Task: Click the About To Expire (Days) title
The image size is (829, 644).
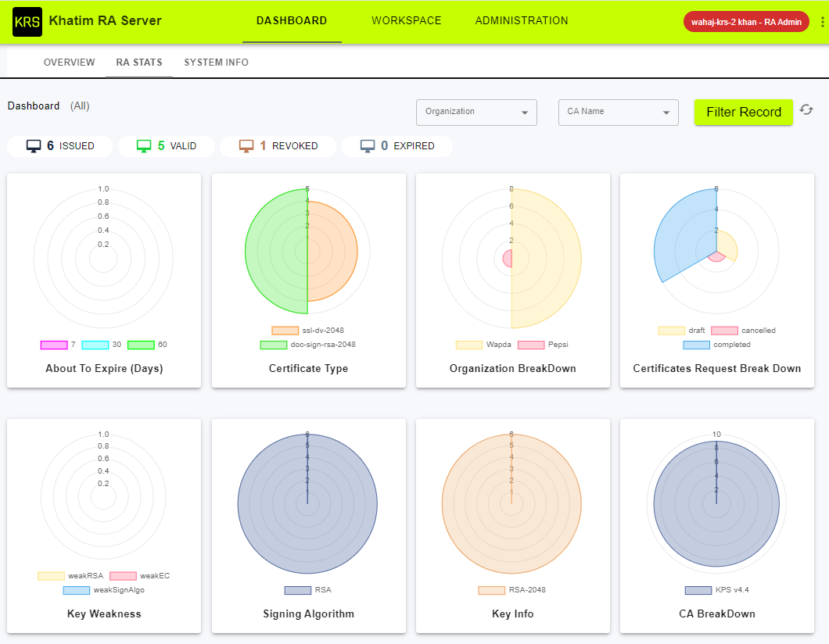Action: (x=104, y=369)
